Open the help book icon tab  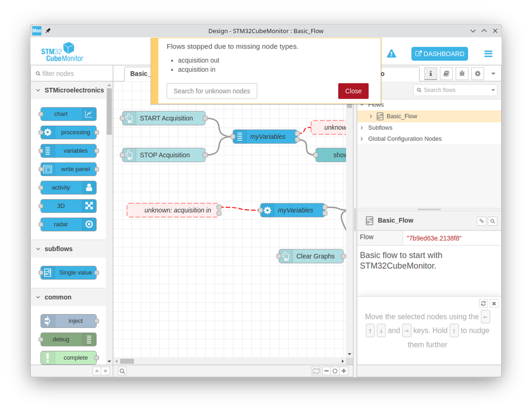(x=446, y=73)
